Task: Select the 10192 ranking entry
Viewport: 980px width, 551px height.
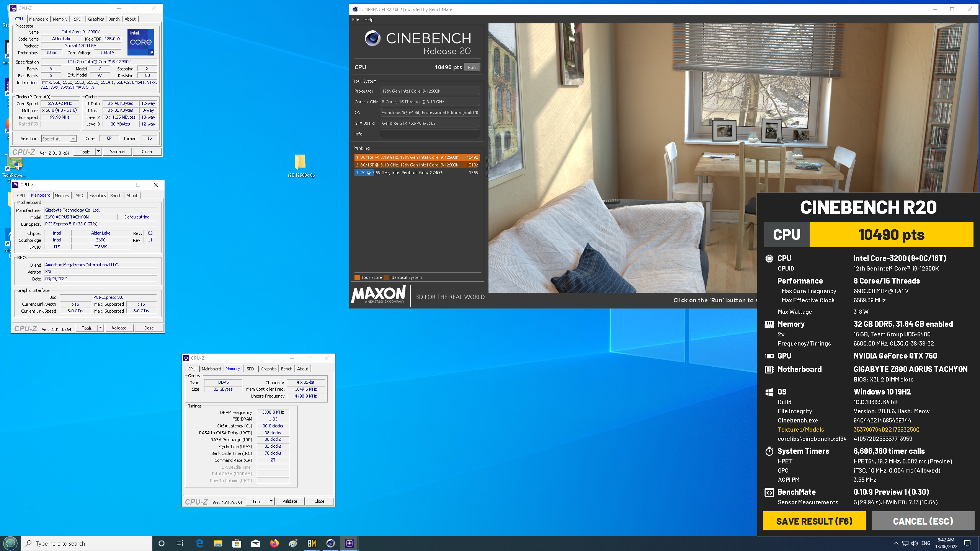Action: pos(417,165)
